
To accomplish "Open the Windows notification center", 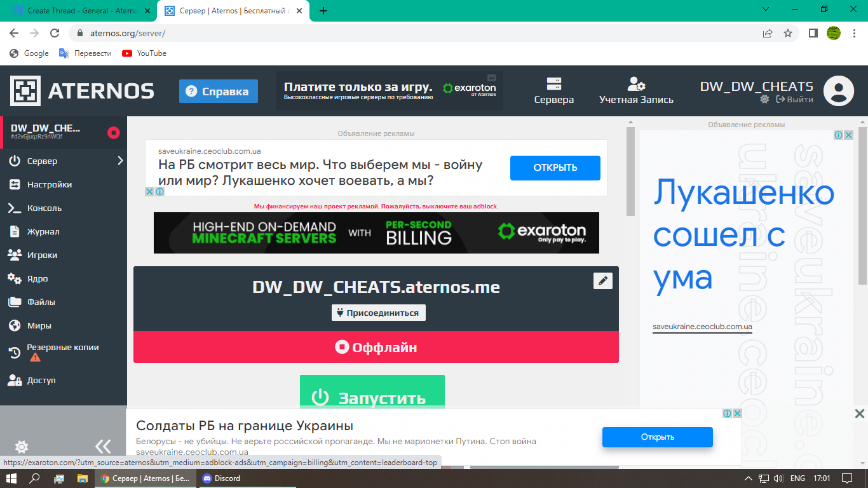I will 847,478.
